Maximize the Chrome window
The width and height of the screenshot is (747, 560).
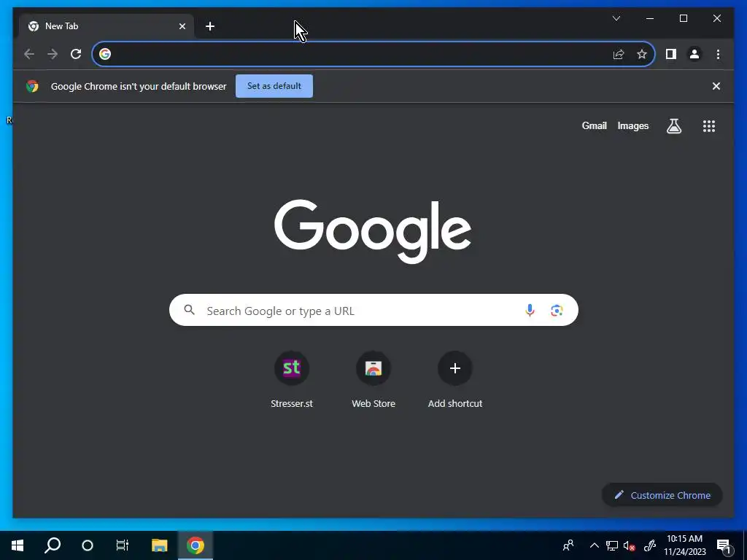click(x=683, y=18)
